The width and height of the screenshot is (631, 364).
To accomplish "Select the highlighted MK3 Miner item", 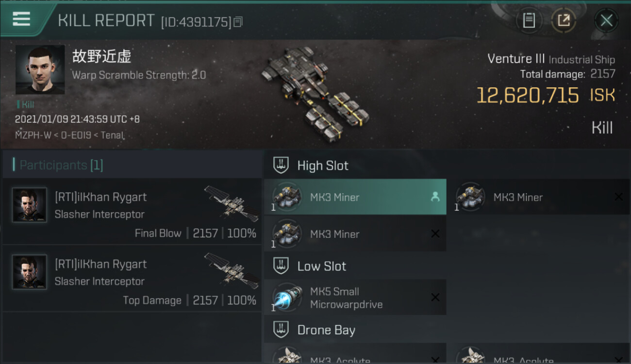I will point(355,197).
